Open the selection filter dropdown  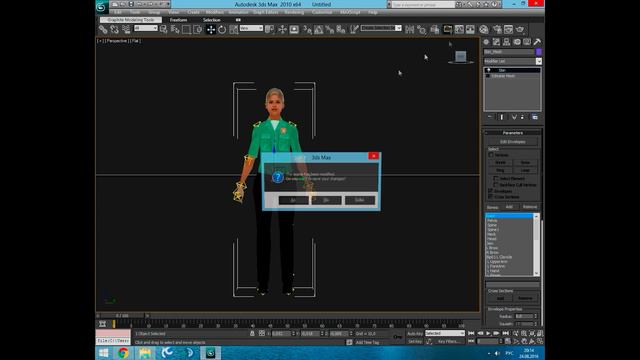146,28
